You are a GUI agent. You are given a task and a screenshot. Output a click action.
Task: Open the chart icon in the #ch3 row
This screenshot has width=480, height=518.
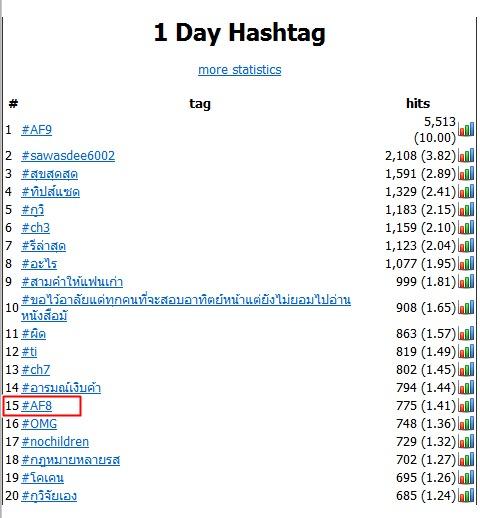[466, 227]
